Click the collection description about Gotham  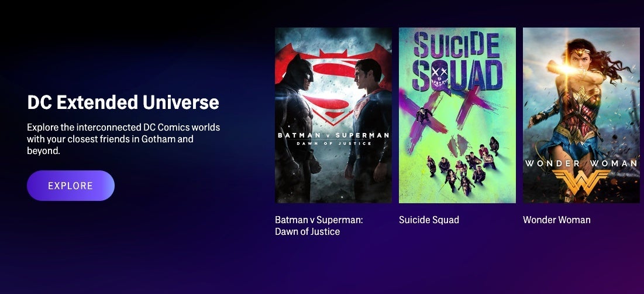pyautogui.click(x=123, y=139)
